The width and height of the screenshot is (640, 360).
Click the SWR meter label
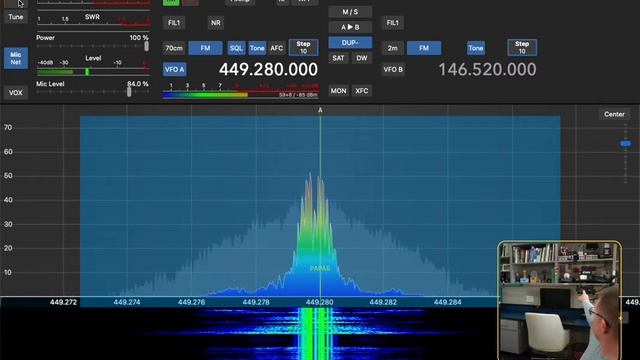(92, 17)
